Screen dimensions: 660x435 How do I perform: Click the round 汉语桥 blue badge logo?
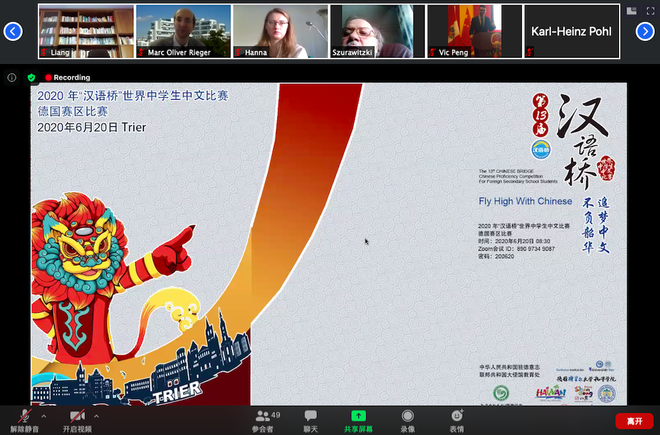[x=541, y=149]
